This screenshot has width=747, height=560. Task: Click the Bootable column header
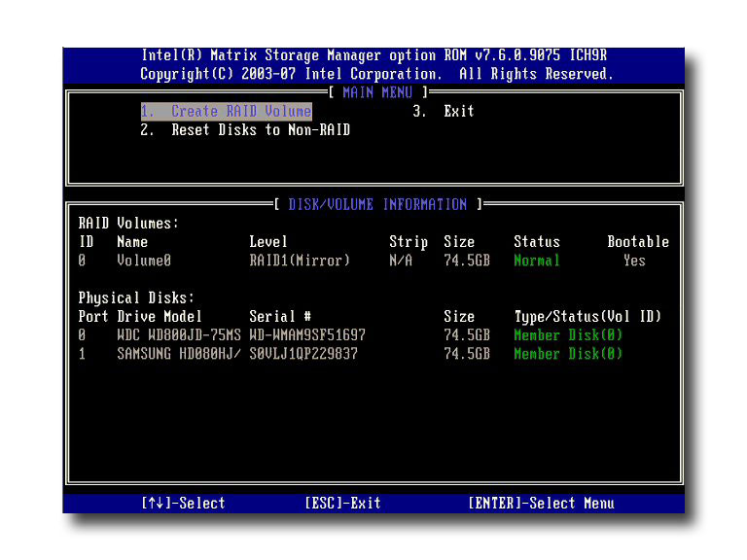click(638, 241)
